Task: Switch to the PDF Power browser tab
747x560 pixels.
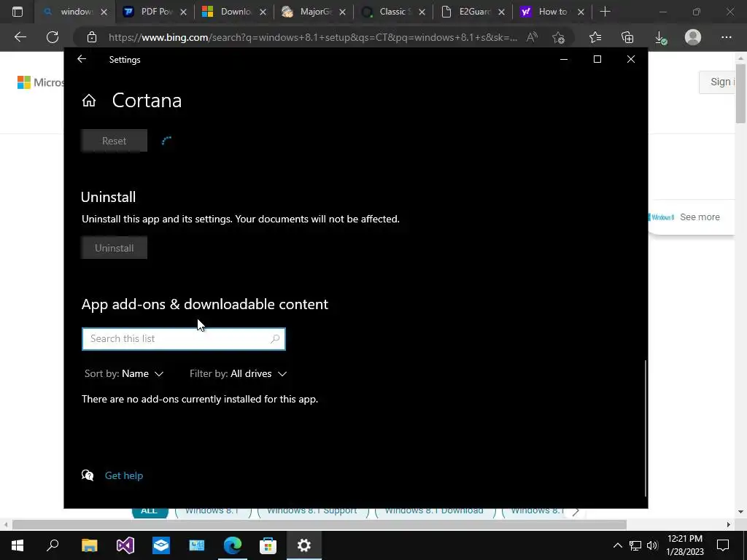Action: (155, 12)
